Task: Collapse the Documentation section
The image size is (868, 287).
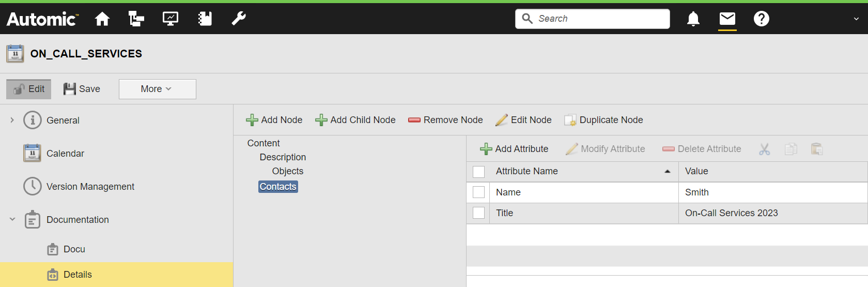Action: pos(12,220)
